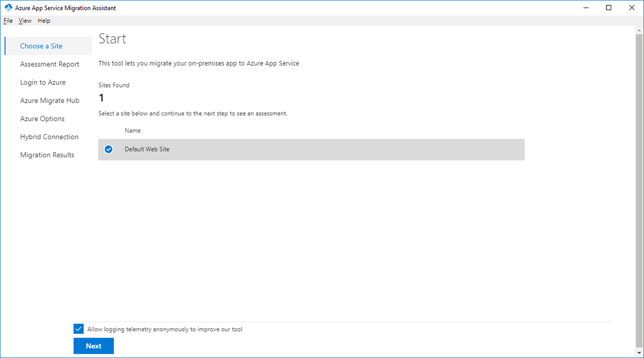Viewport: 644px width, 358px height.
Task: Disable anonymous telemetry logging checkbox
Action: click(x=78, y=329)
